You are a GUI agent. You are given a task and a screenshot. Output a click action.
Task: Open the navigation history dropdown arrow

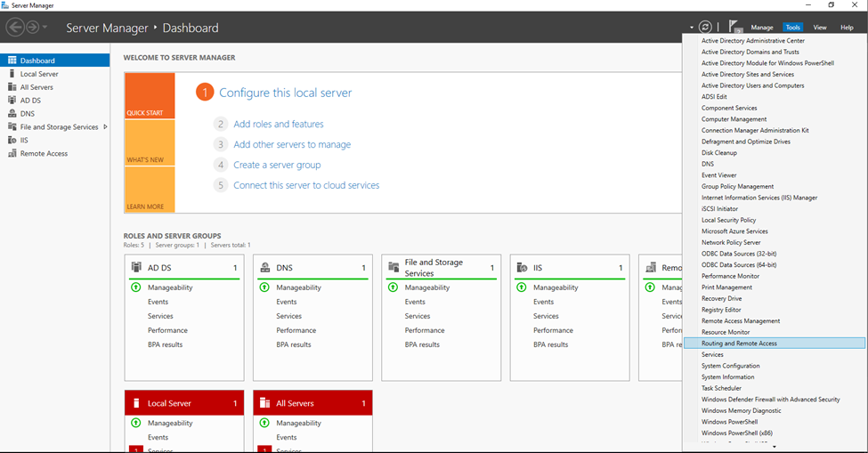point(45,27)
